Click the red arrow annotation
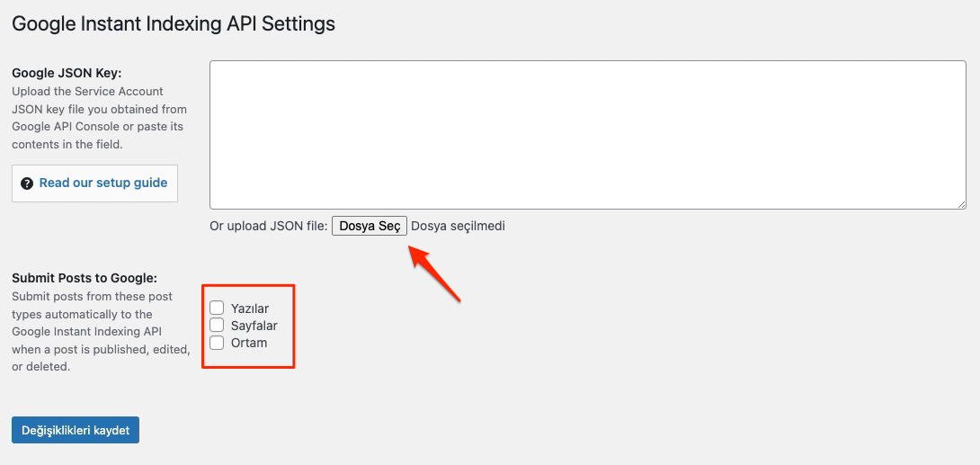980x465 pixels. (x=435, y=272)
